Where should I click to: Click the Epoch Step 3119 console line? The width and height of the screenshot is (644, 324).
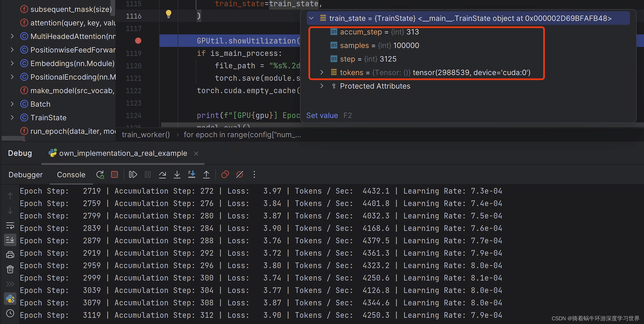261,315
